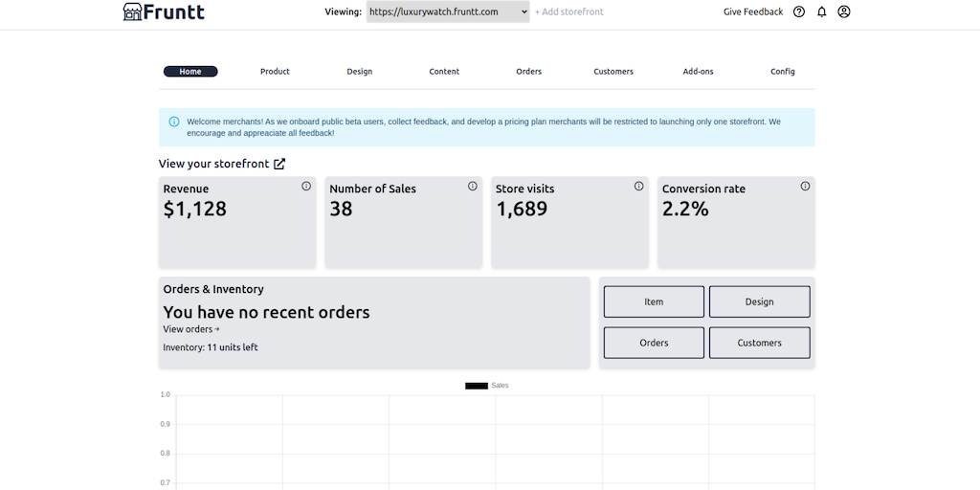Click the external link icon beside View your storefront
Screen dimensions: 980x490
pos(279,164)
